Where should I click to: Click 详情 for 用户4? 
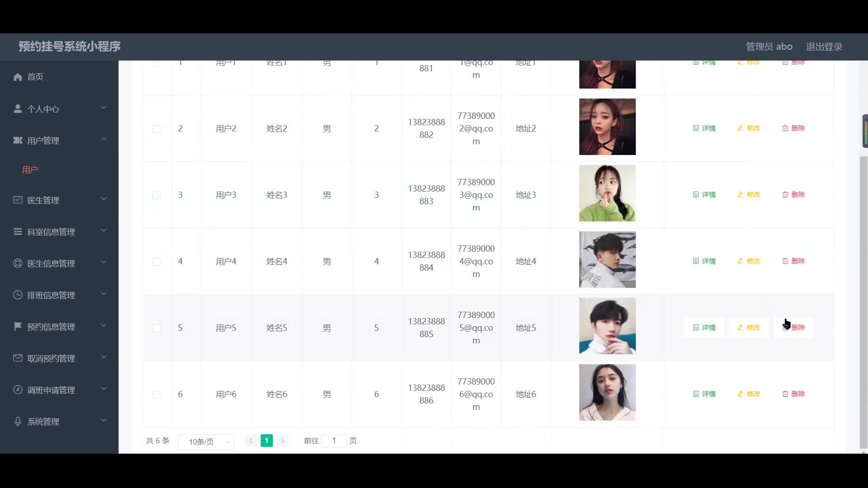704,261
